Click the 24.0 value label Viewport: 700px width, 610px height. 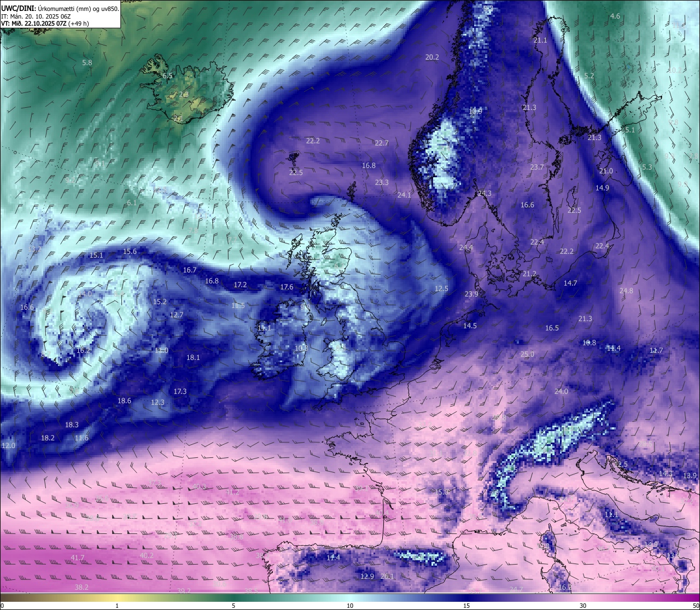pos(561,392)
